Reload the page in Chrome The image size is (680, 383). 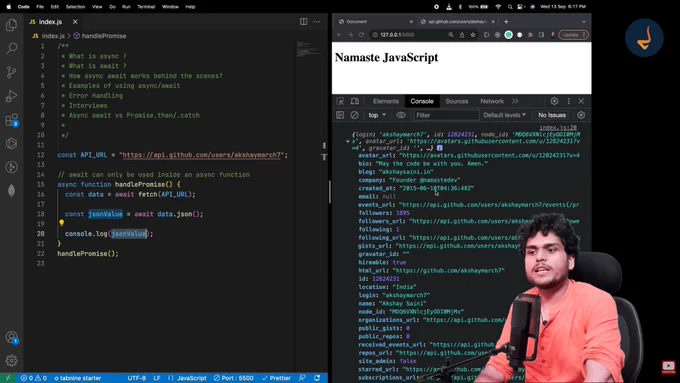pyautogui.click(x=361, y=35)
